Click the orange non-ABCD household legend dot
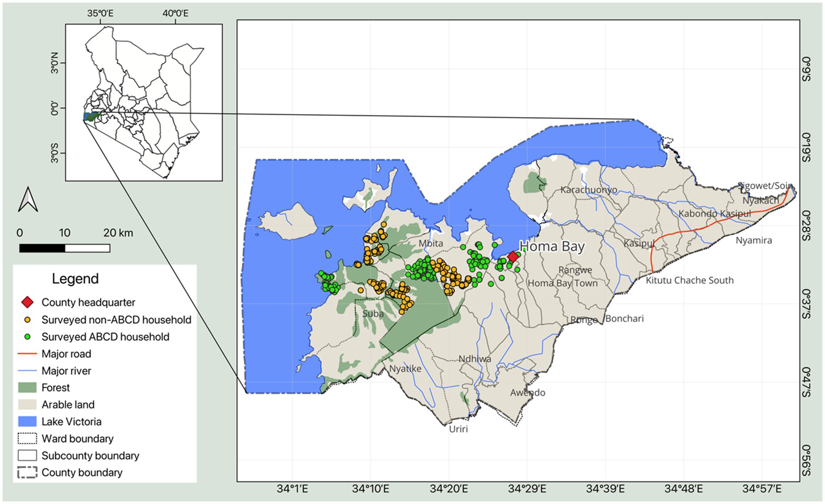 pos(27,320)
